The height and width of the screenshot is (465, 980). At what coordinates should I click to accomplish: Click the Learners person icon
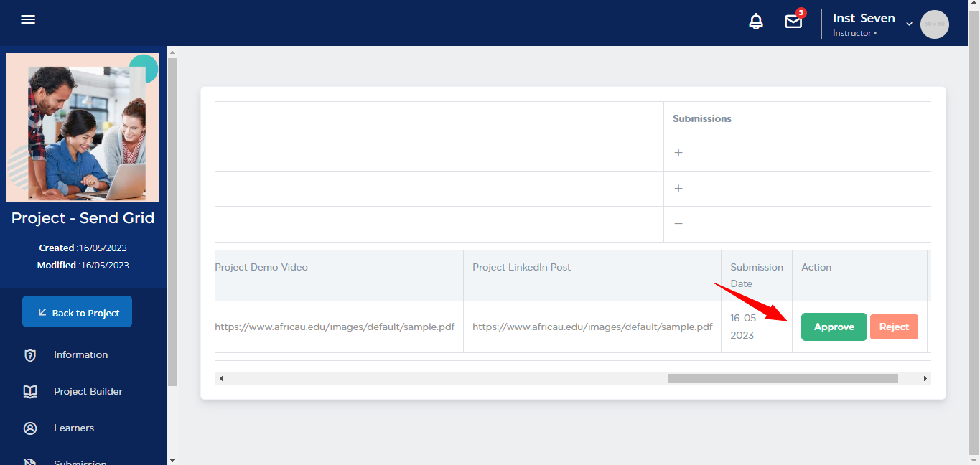coord(30,428)
